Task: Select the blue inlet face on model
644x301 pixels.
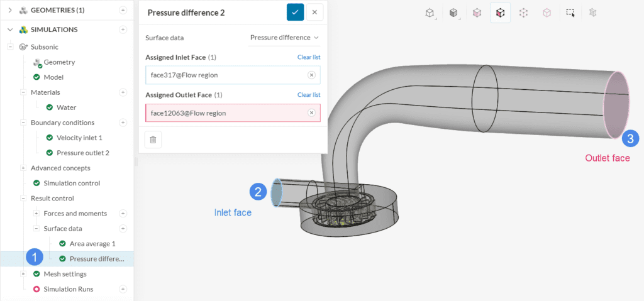Action: (277, 193)
